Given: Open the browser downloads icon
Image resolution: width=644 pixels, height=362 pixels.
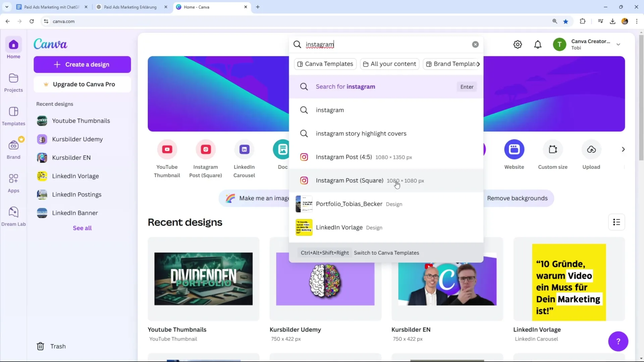Looking at the screenshot, I should pyautogui.click(x=612, y=21).
